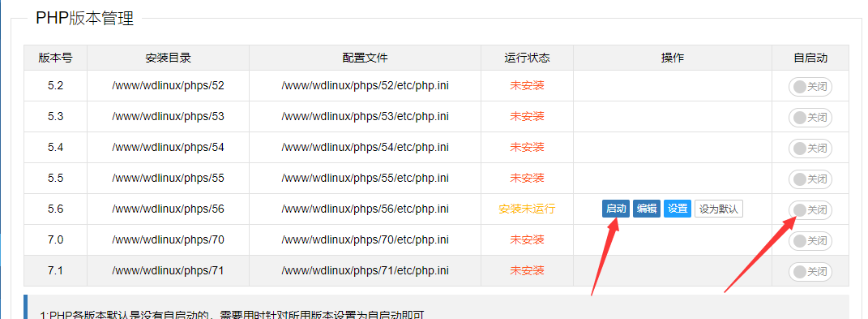Click version cell 5.5
868x319 pixels.
pyautogui.click(x=55, y=178)
